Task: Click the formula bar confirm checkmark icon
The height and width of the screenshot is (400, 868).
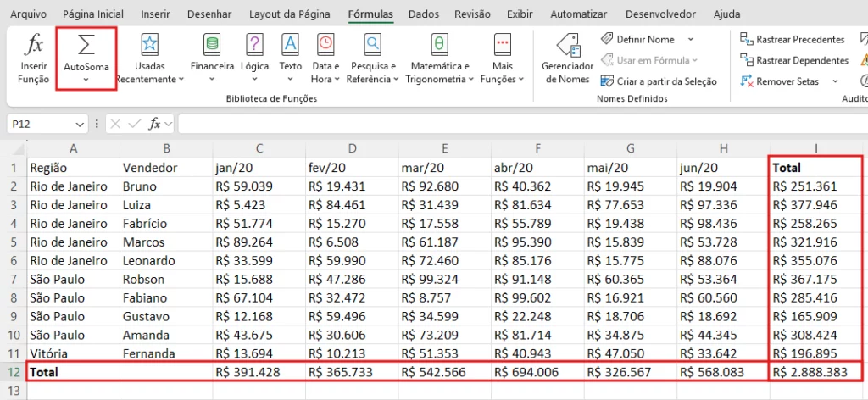Action: 135,124
